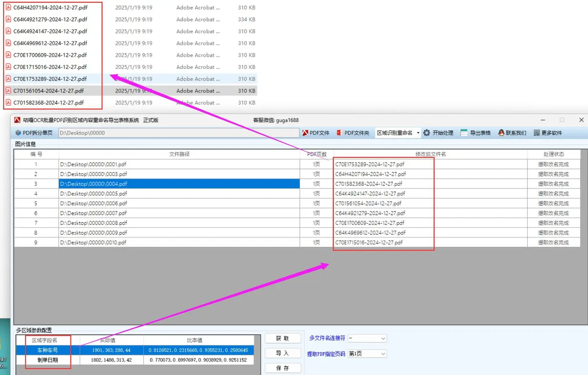This screenshot has height=375, width=588.
Task: Click the 开始处理 gear icon
Action: coord(427,133)
